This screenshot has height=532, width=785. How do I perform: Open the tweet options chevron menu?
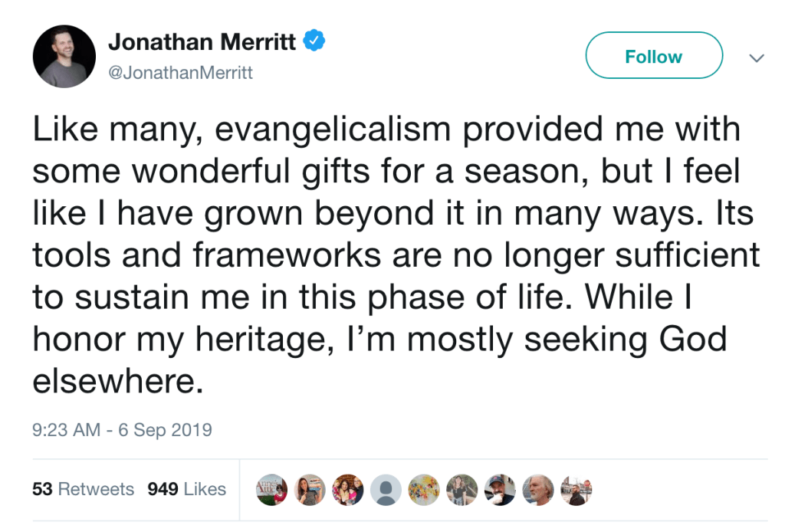(x=756, y=58)
